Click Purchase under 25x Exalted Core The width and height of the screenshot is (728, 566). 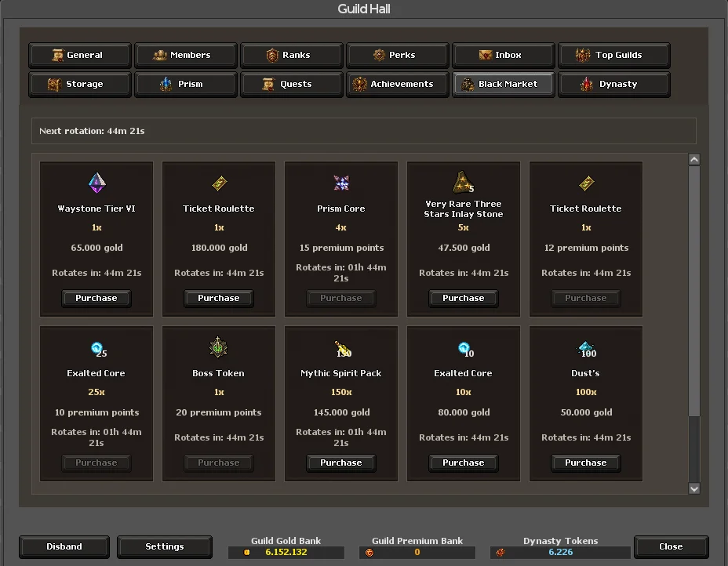pos(96,463)
